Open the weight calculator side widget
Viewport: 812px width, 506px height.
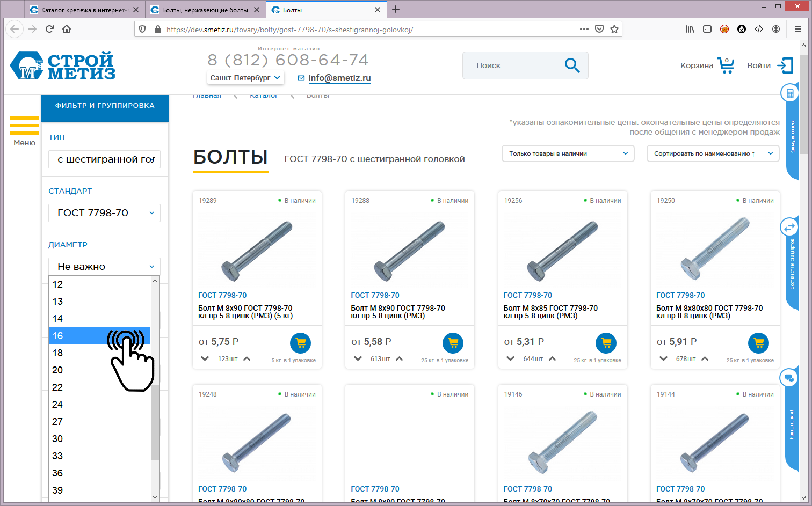789,94
